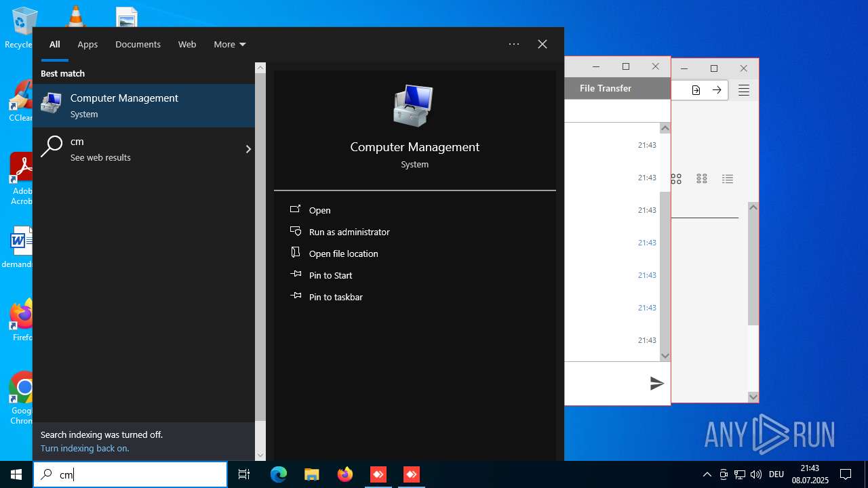Choose Open in the actions list
Image resolution: width=868 pixels, height=488 pixels.
320,210
